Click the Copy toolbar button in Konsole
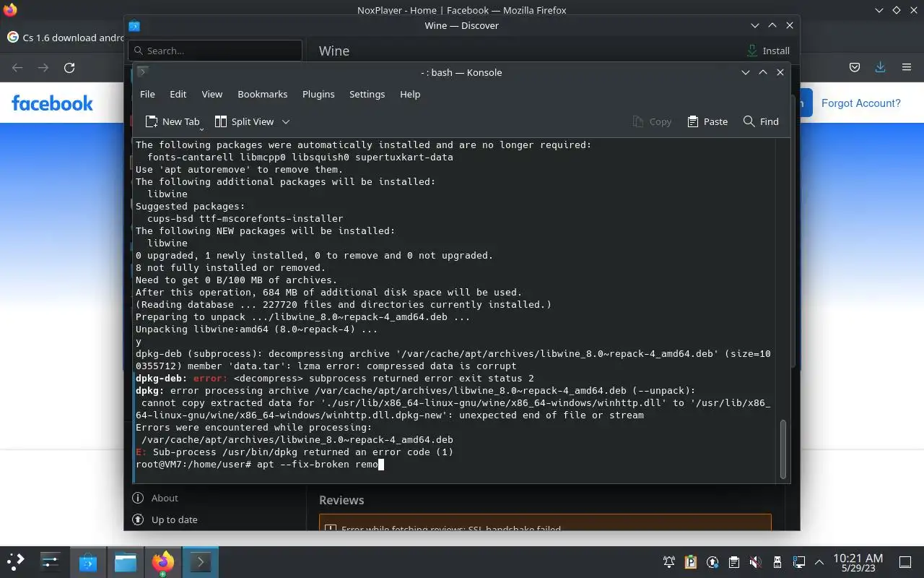Screen dimensions: 924x578 click(652, 121)
